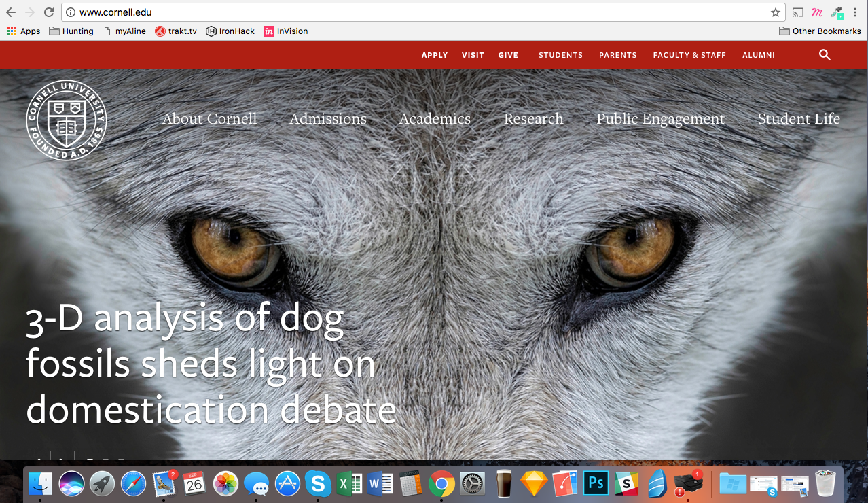
Task: Open the Public Engagement menu
Action: (x=660, y=119)
